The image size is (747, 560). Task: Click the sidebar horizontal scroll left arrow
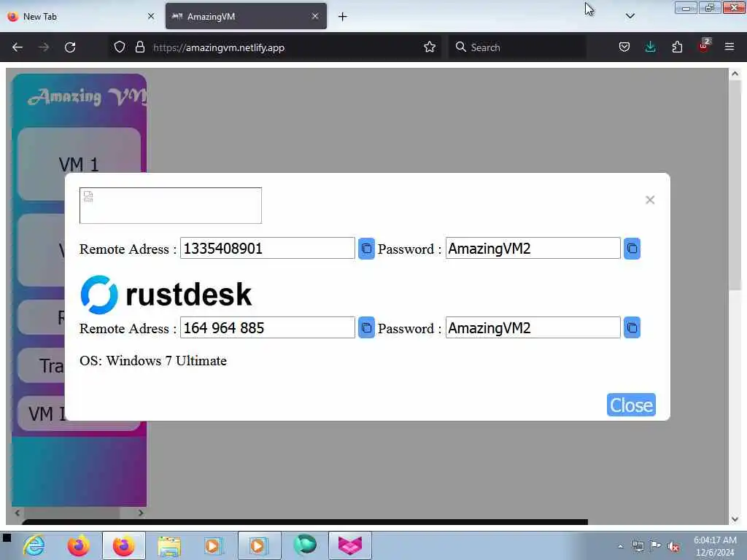pos(18,513)
